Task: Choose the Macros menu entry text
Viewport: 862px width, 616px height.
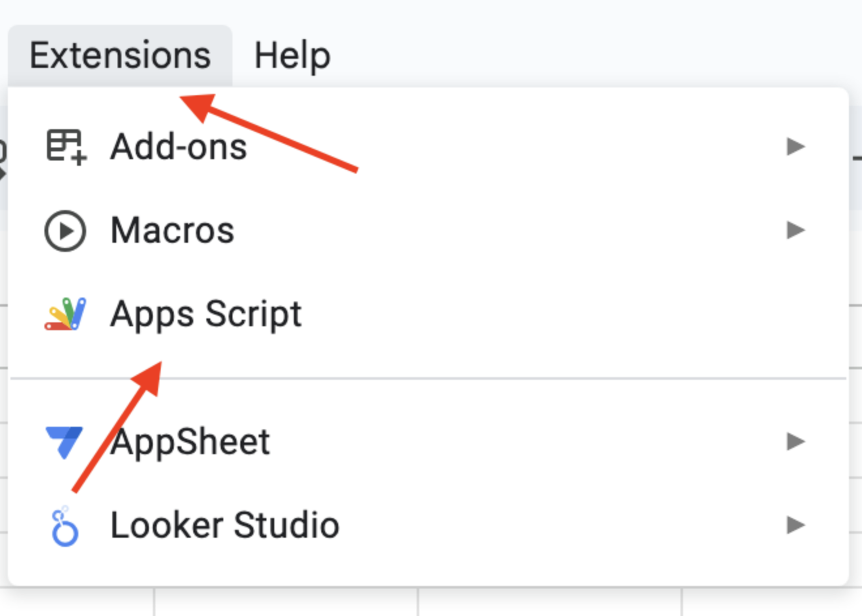Action: [172, 230]
